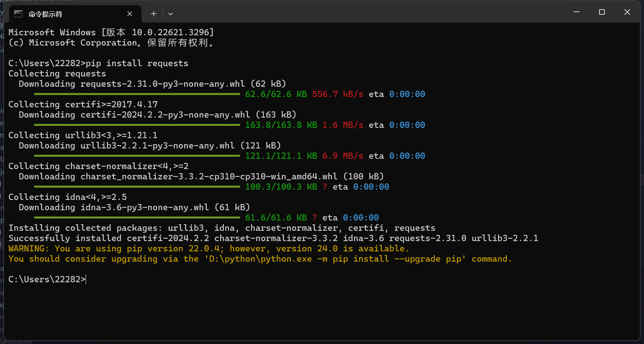Click the 'Installing collected packages' line
This screenshot has width=644, height=344.
coord(222,228)
